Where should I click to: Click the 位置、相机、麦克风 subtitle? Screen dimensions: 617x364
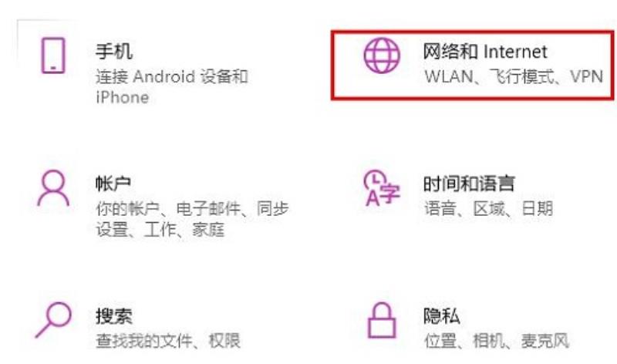(x=497, y=340)
